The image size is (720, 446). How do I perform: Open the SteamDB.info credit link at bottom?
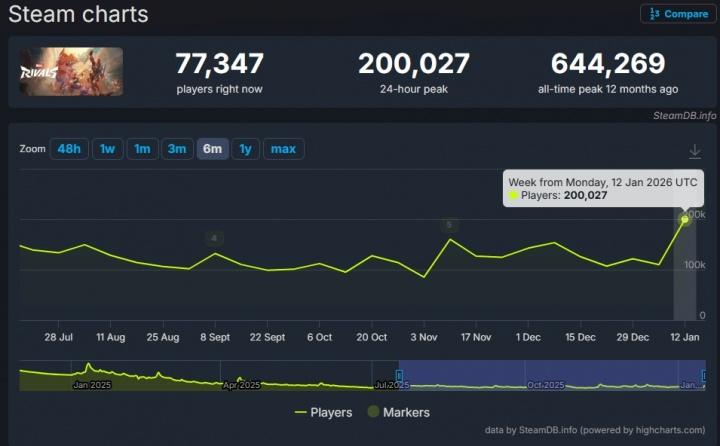tap(595, 430)
